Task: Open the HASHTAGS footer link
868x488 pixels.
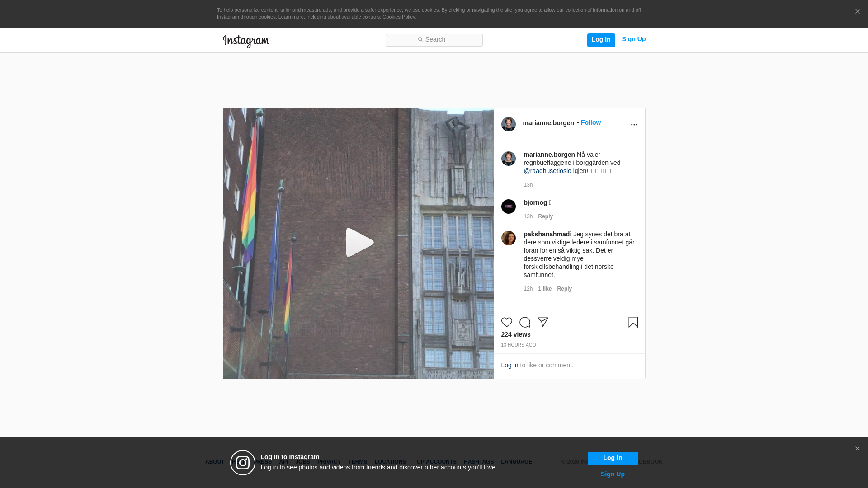Action: 478,462
